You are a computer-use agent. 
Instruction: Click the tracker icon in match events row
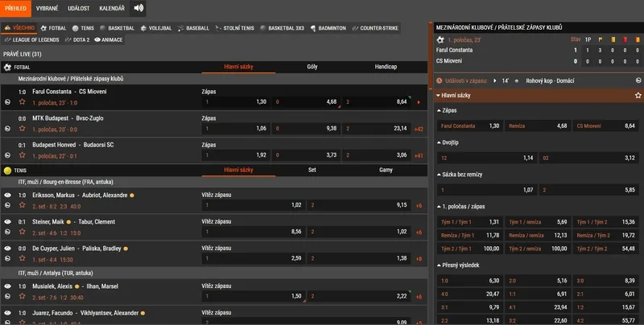click(637, 80)
